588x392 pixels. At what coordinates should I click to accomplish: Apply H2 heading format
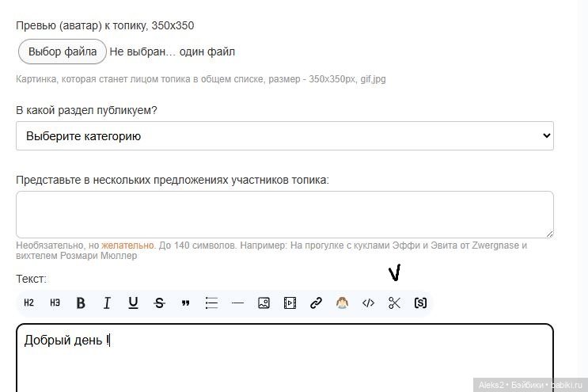pos(29,303)
